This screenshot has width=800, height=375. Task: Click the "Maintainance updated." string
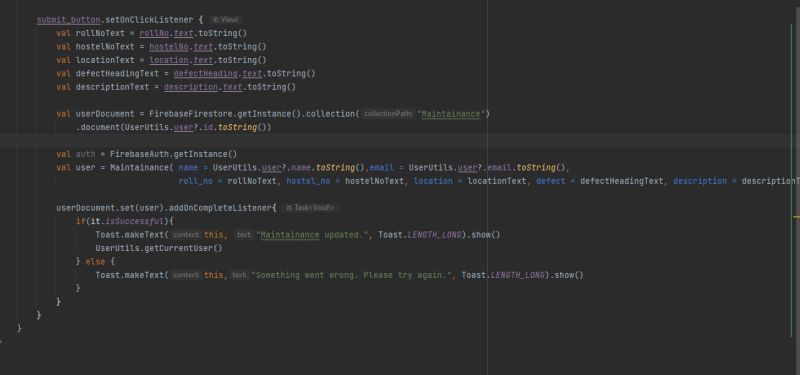tap(313, 235)
